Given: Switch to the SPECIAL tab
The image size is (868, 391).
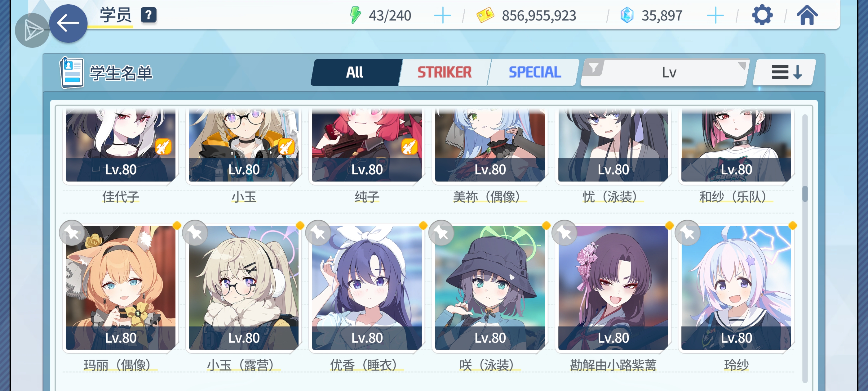Looking at the screenshot, I should pyautogui.click(x=535, y=72).
